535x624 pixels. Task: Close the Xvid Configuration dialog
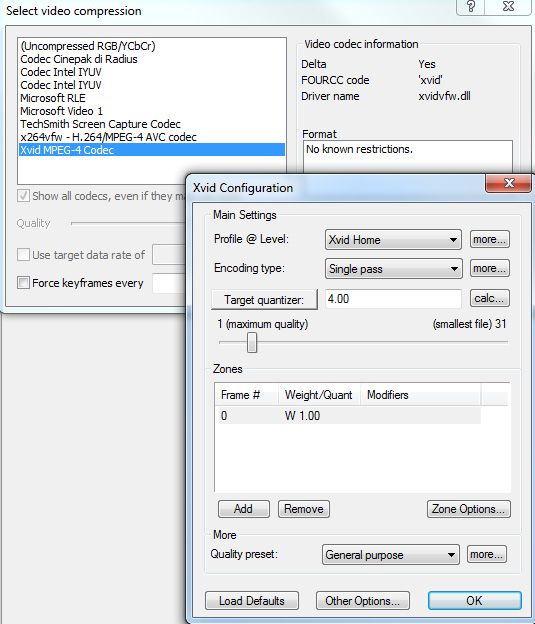509,183
